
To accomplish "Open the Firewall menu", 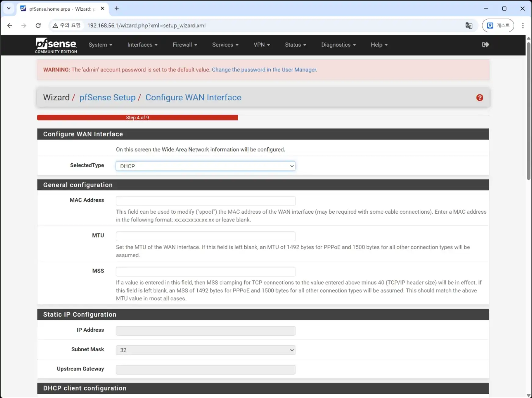I will click(x=185, y=45).
